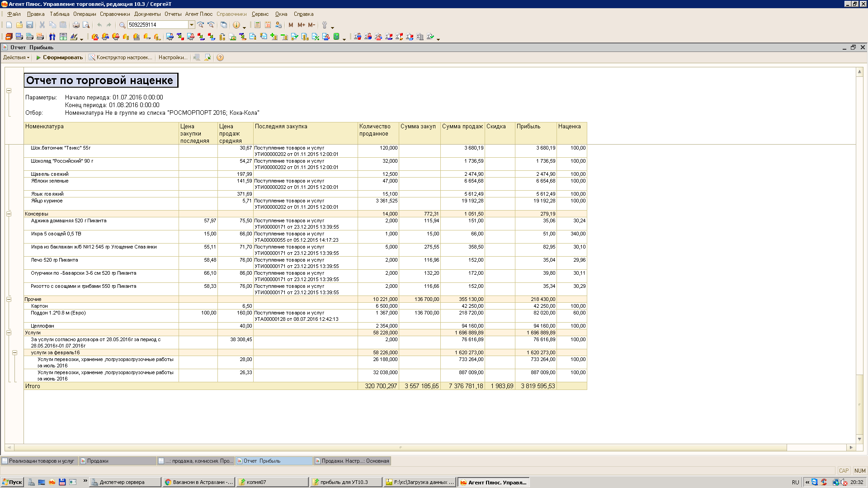Screen dimensions: 868x488
Task: Open the search text dropdown arrow
Action: point(192,25)
